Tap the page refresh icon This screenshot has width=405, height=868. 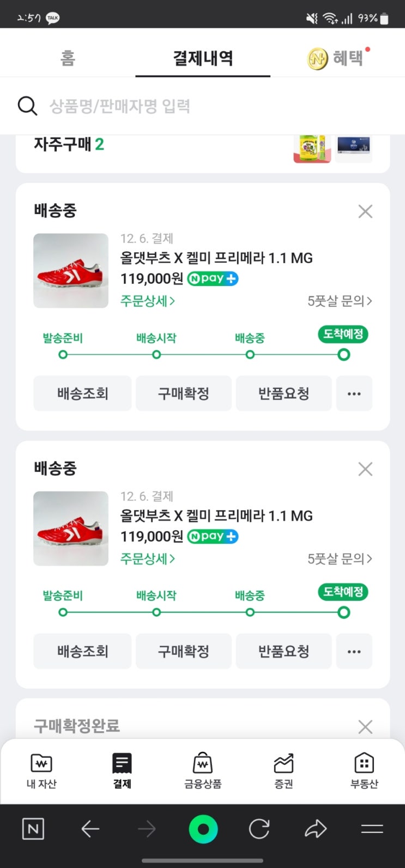pyautogui.click(x=259, y=829)
